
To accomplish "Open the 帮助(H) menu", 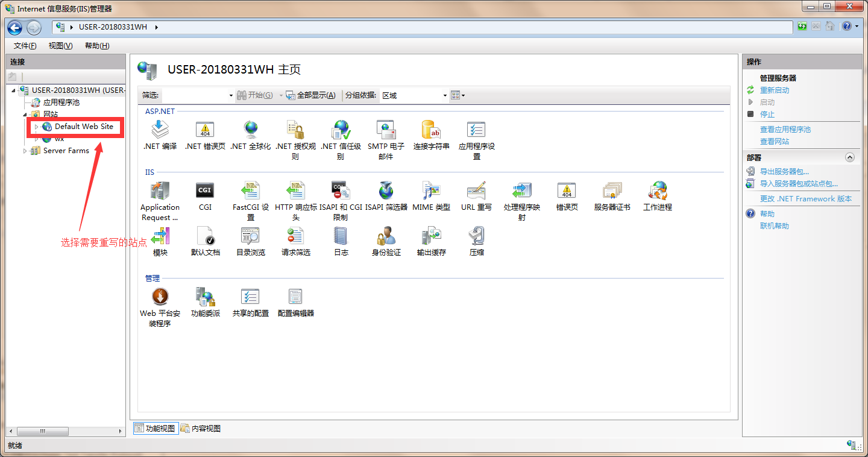I will (97, 46).
